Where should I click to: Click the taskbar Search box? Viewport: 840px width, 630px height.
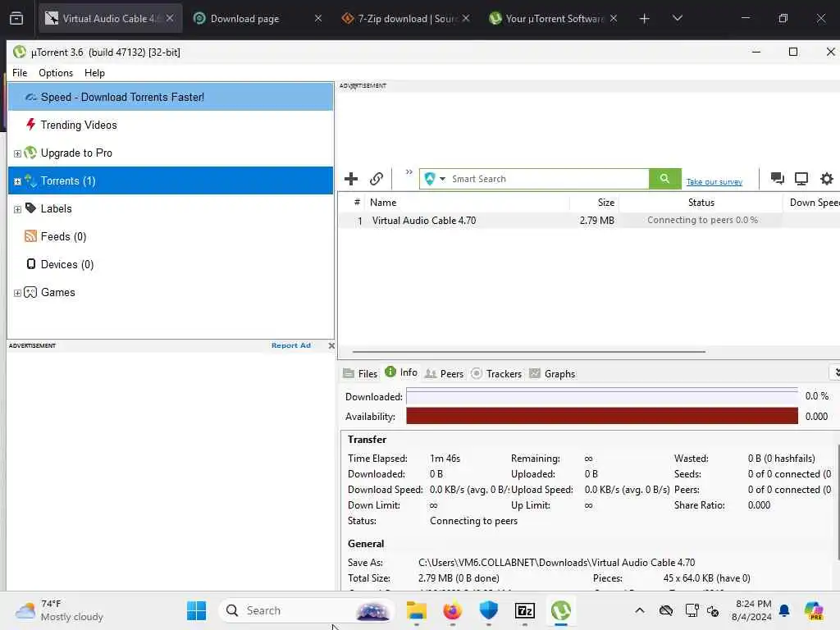point(307,610)
